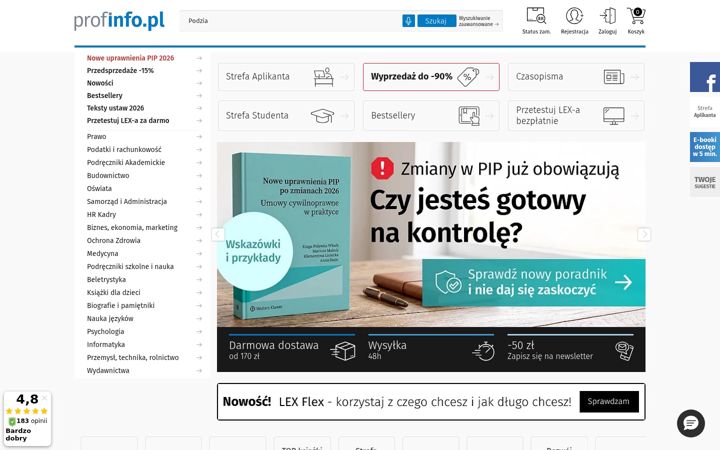Open Książki dla dzieci category
Screen dimensions: 720x450
(x=113, y=292)
